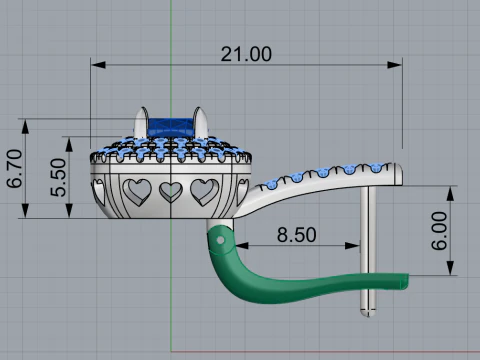Viewport: 480px width, 360px height.
Task: Select the dark blue center gemstone
Action: click(x=170, y=127)
